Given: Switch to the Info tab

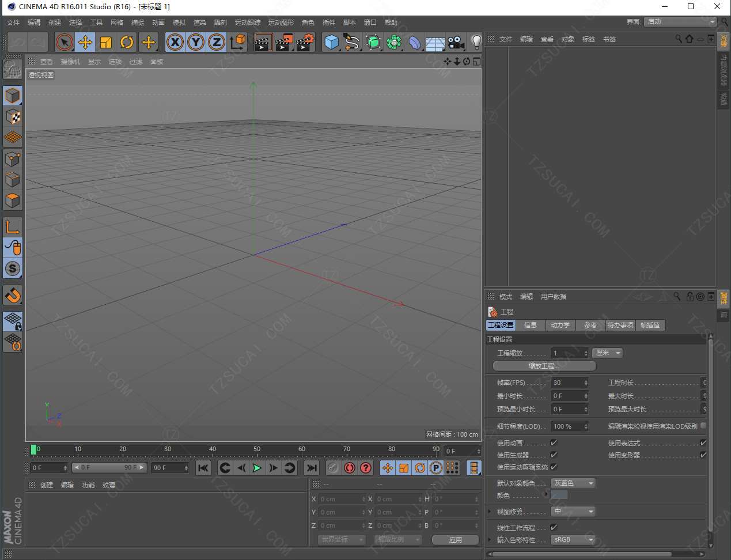Looking at the screenshot, I should 531,325.
